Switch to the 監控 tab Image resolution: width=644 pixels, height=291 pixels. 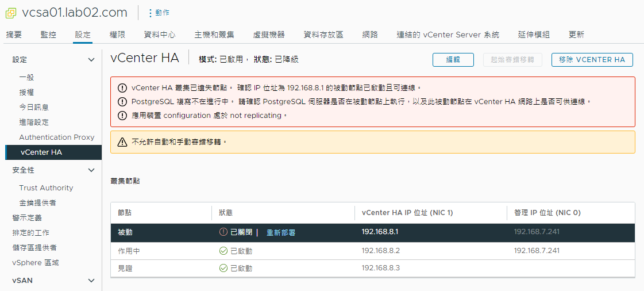48,35
